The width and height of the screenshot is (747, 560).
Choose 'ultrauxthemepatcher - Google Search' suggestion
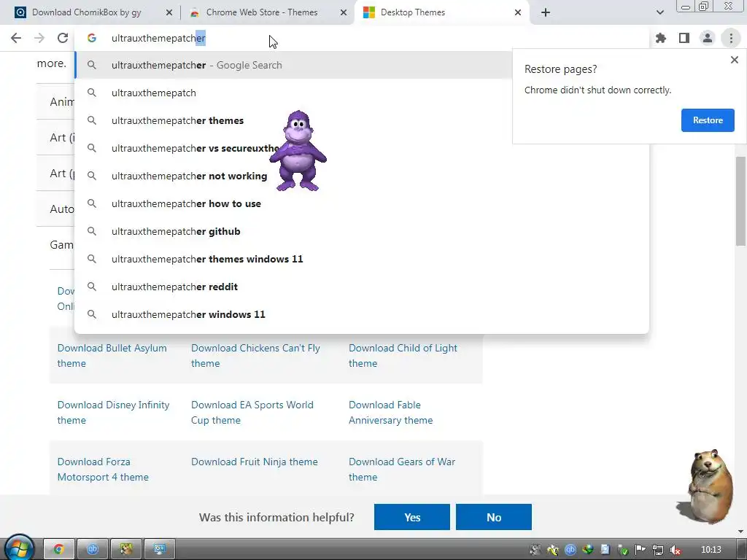tap(293, 65)
